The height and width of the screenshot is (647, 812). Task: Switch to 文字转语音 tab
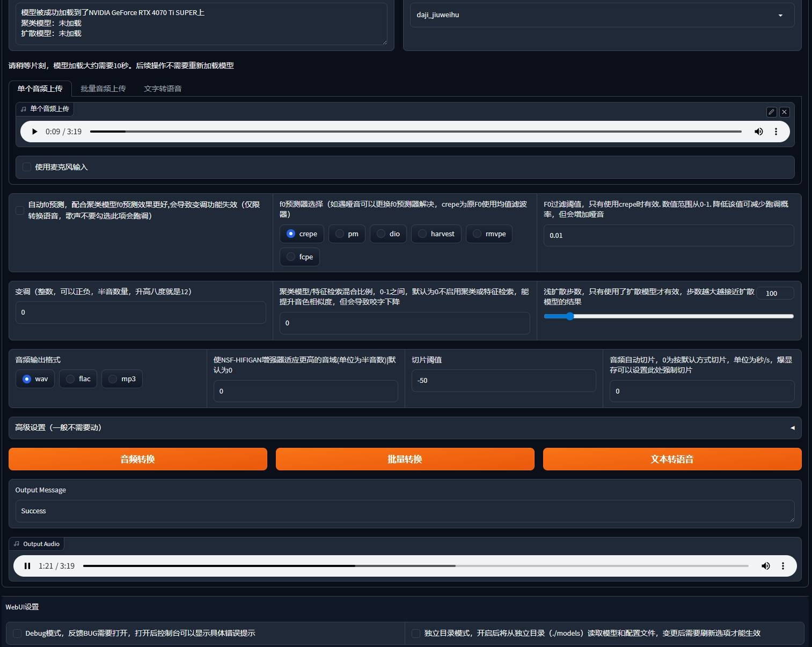pos(163,89)
